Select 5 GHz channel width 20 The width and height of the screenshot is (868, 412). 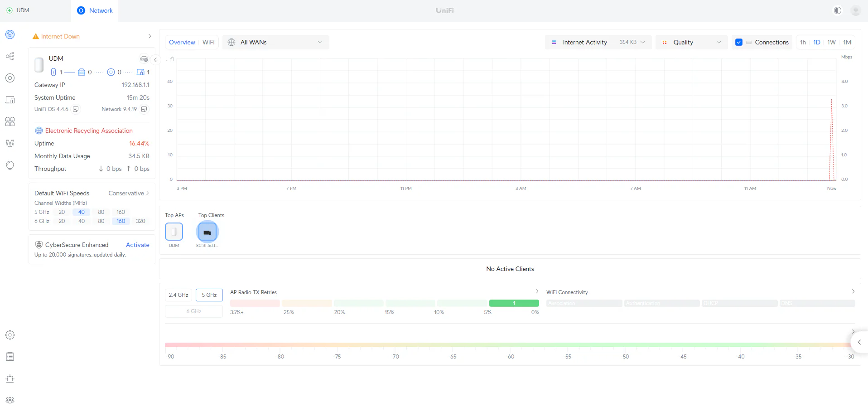click(x=62, y=212)
